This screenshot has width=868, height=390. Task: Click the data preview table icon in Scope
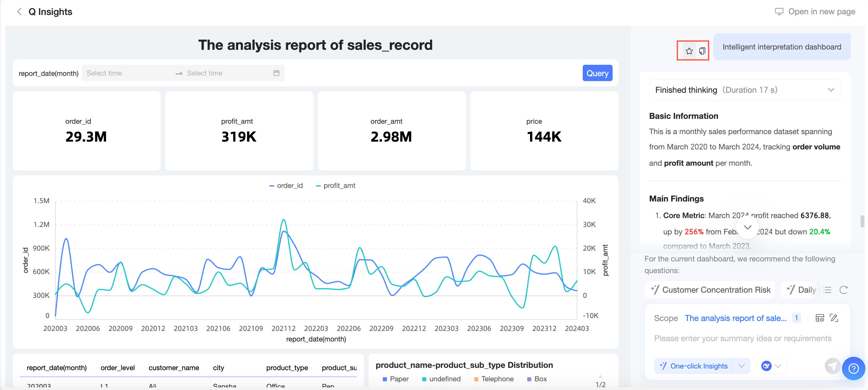pos(820,318)
